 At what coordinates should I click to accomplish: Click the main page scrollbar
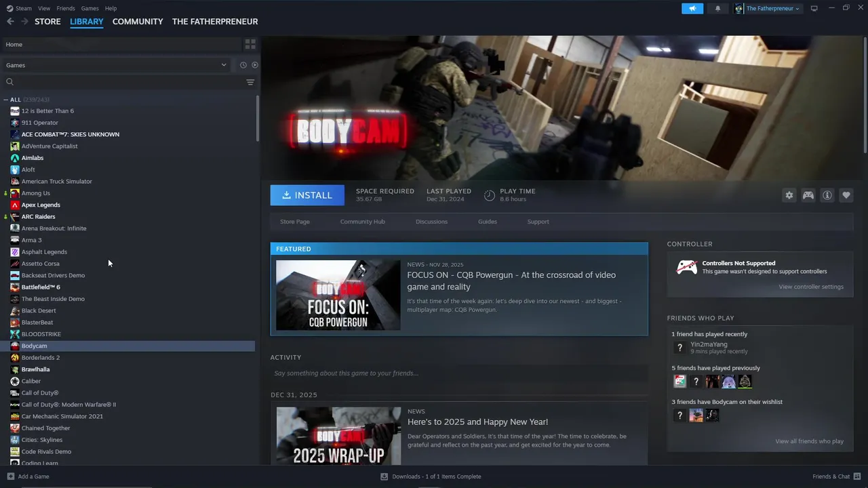[x=865, y=95]
